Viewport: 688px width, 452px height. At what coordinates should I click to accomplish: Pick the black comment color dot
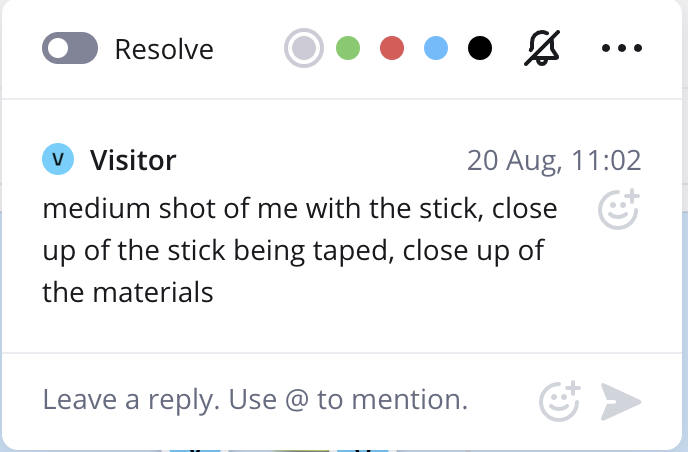[480, 48]
